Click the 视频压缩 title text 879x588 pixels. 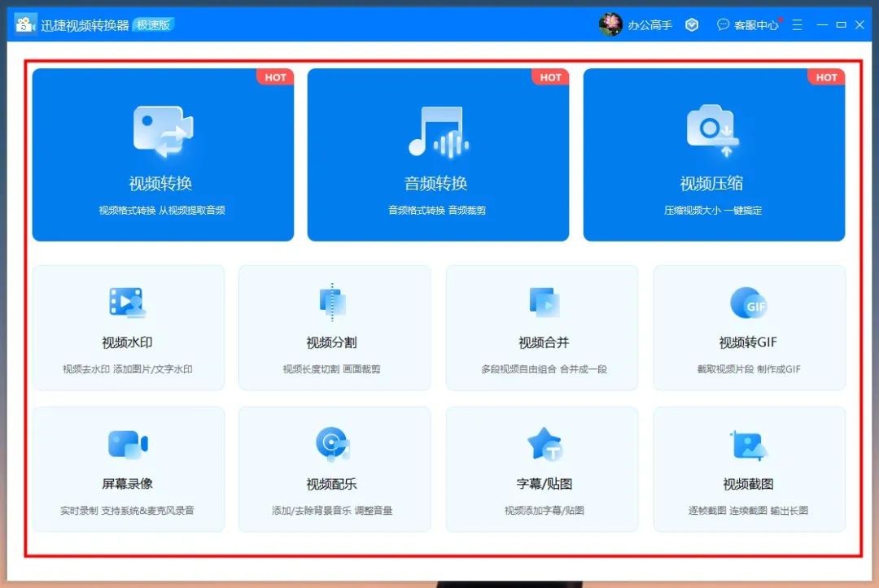point(711,184)
